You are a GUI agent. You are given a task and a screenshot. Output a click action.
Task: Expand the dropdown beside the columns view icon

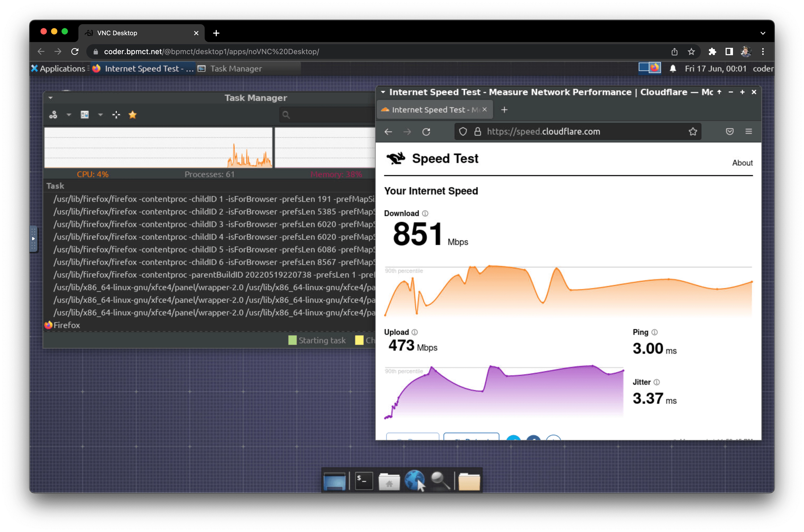(x=100, y=115)
